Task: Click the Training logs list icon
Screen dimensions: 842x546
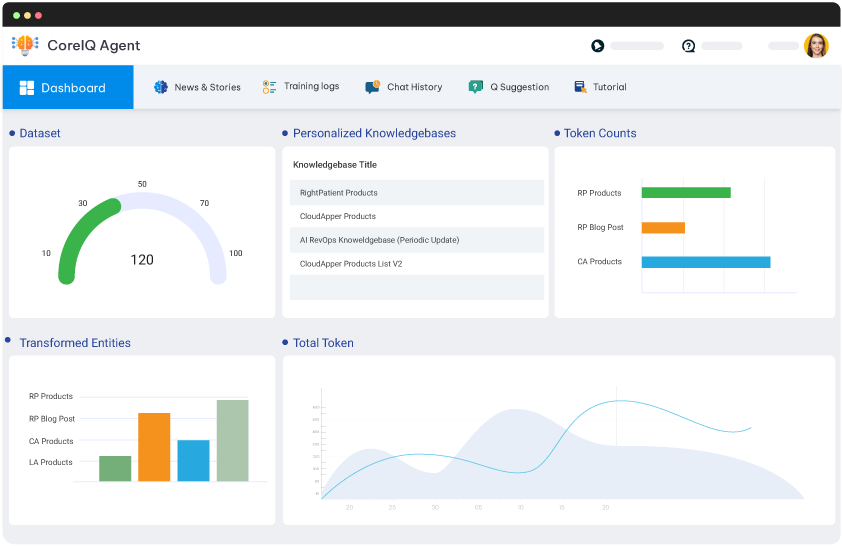Action: point(269,87)
